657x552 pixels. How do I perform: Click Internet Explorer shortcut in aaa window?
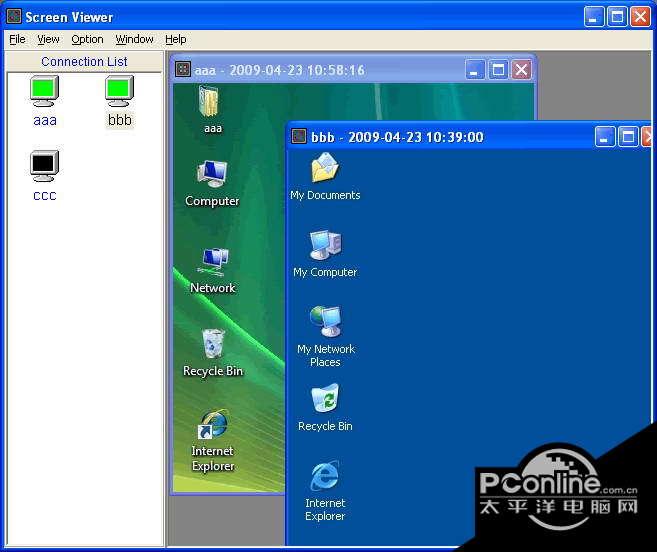(x=213, y=425)
